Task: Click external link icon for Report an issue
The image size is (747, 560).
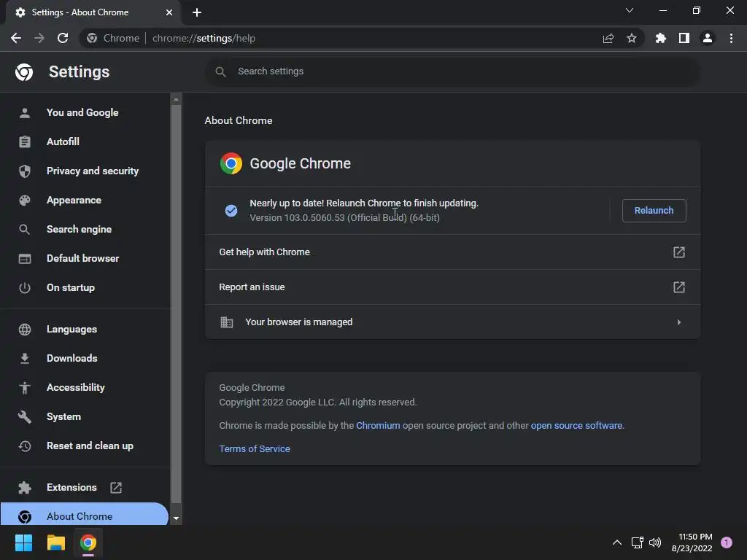Action: point(679,287)
